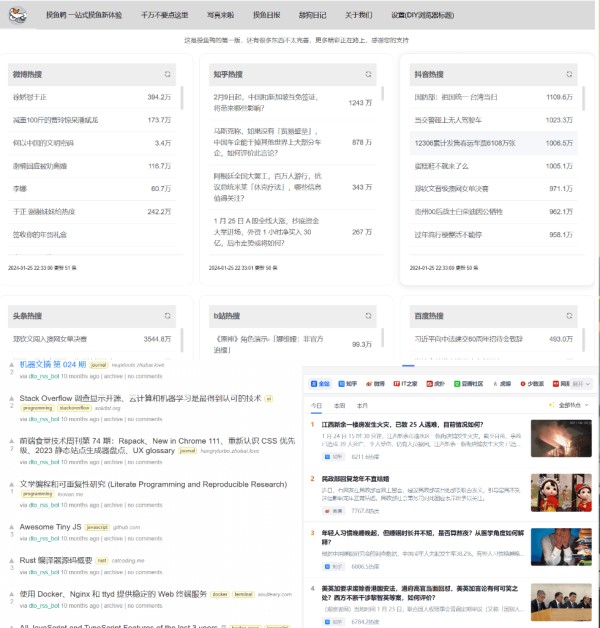Viewport: 600px width, 628px height.
Task: Upvote the Awesome Tiny JS post
Action: pyautogui.click(x=12, y=527)
